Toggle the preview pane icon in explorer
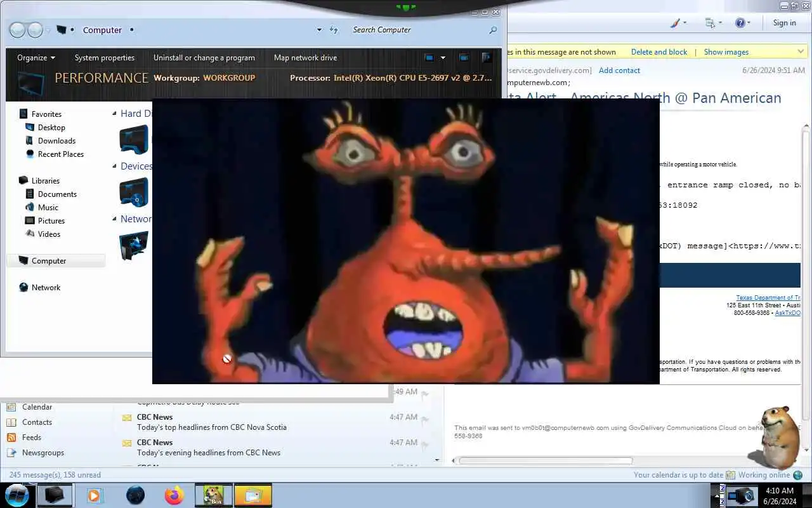Viewport: 812px width, 508px height. click(464, 58)
